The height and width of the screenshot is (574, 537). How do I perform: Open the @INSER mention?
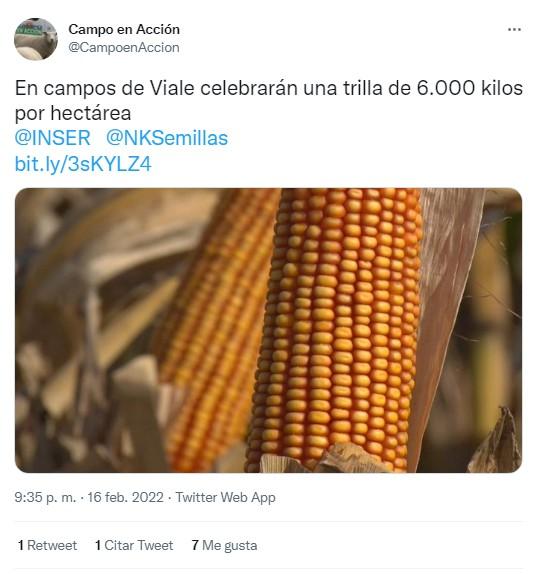pyautogui.click(x=53, y=138)
